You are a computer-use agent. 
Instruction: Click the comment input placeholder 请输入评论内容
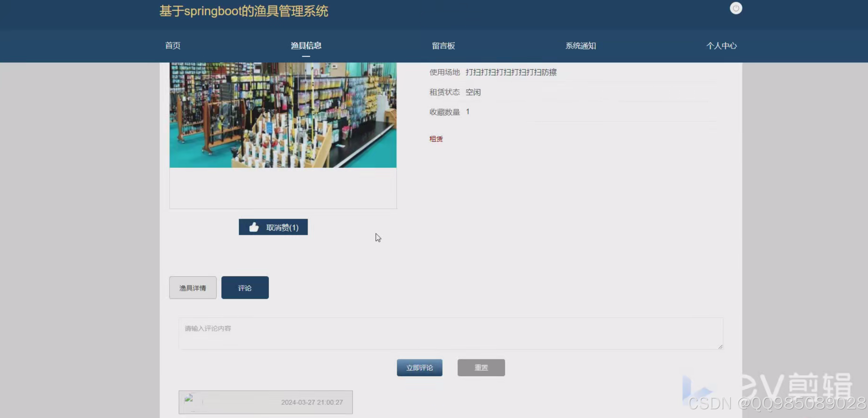pyautogui.click(x=208, y=328)
